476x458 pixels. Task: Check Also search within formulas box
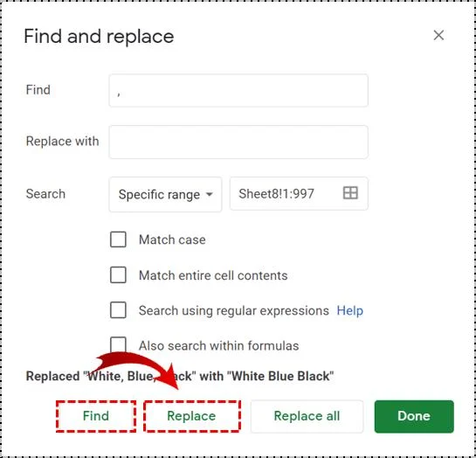tap(118, 344)
